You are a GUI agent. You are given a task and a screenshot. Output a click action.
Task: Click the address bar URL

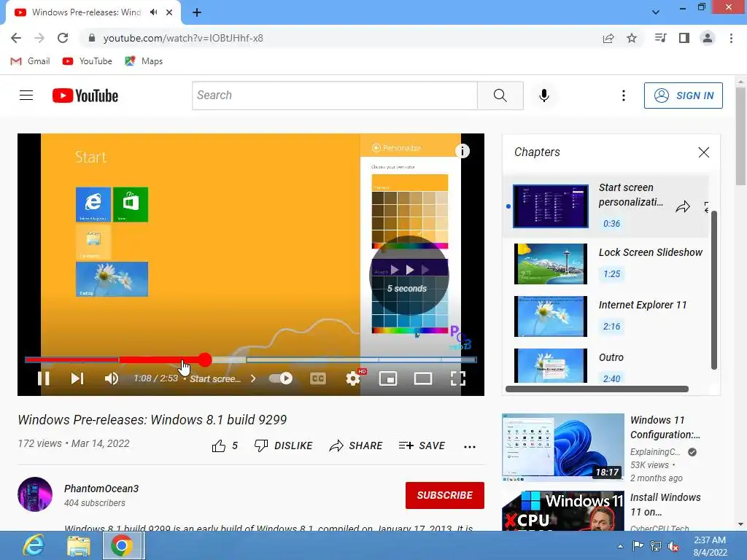coord(183,38)
